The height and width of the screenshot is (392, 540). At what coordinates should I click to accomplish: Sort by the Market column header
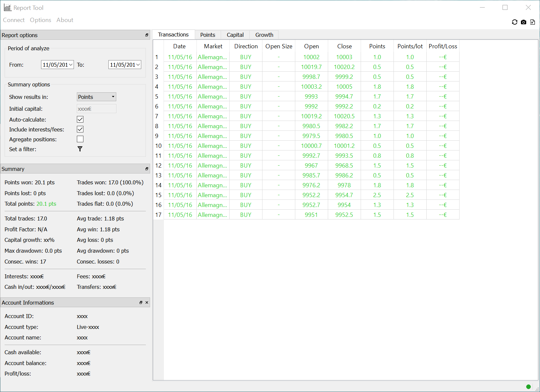pos(213,46)
